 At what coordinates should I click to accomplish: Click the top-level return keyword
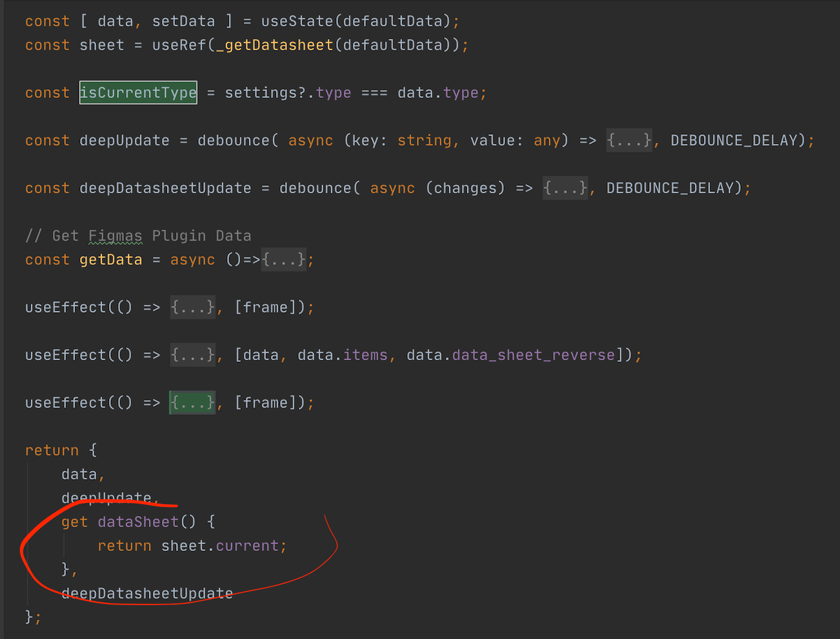tap(52, 450)
